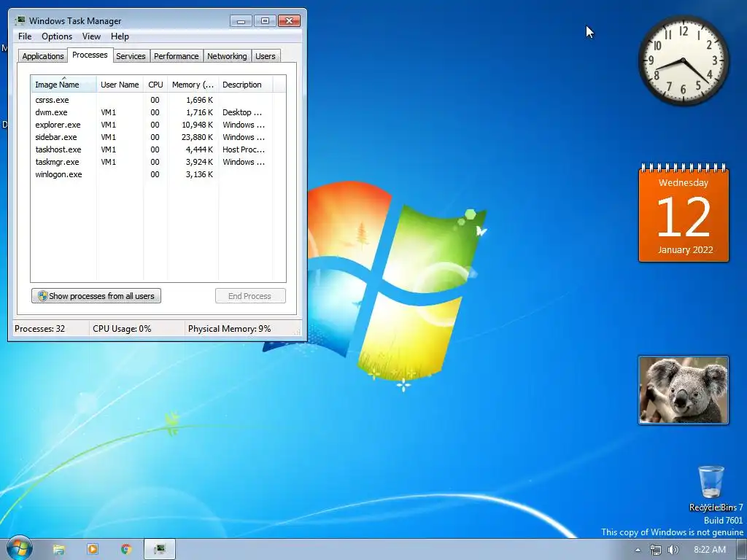Open the volume speaker tray icon

pos(673,550)
